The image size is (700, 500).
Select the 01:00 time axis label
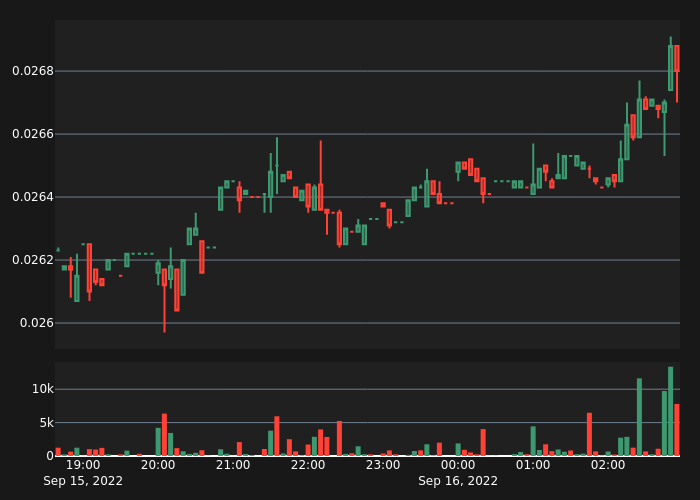533,465
